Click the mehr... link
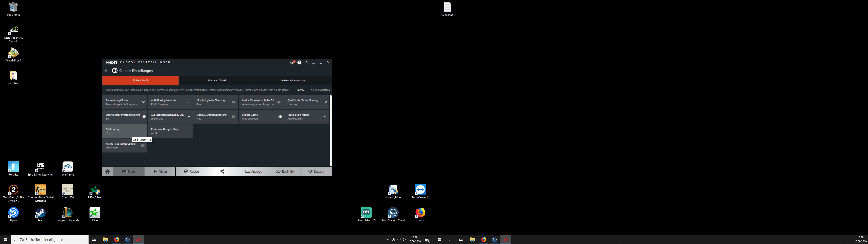This screenshot has height=244, width=868. (x=301, y=90)
